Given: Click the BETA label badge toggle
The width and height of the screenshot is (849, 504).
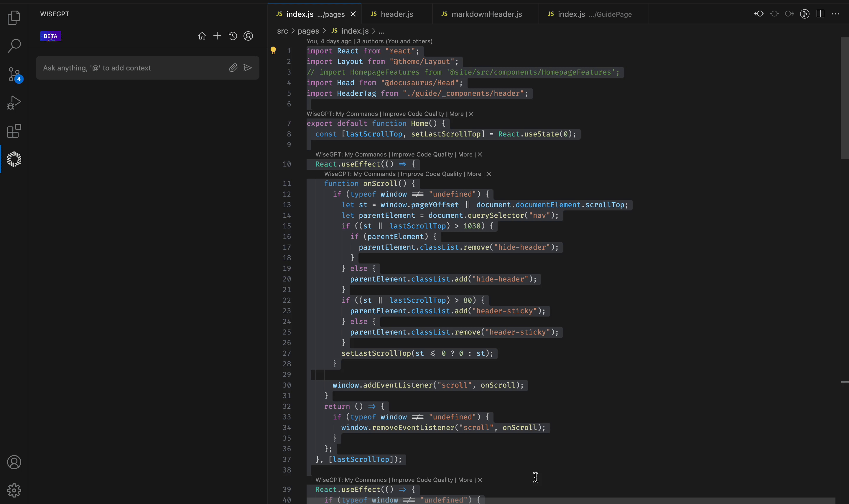Looking at the screenshot, I should (50, 35).
